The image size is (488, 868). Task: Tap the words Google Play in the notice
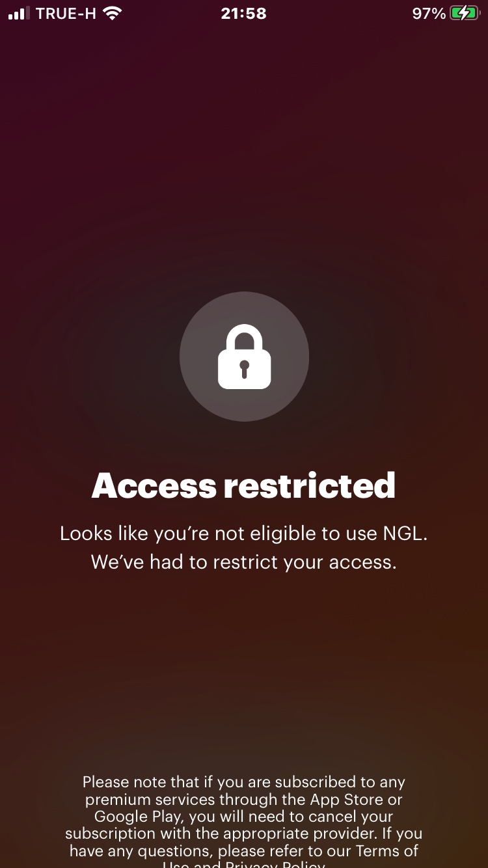coord(139,816)
